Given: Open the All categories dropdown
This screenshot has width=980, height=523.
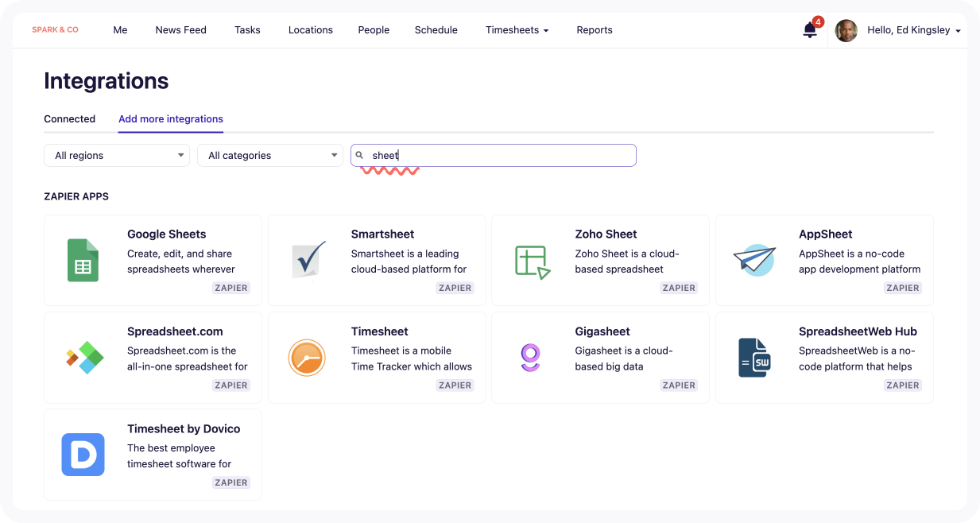Looking at the screenshot, I should [x=270, y=156].
